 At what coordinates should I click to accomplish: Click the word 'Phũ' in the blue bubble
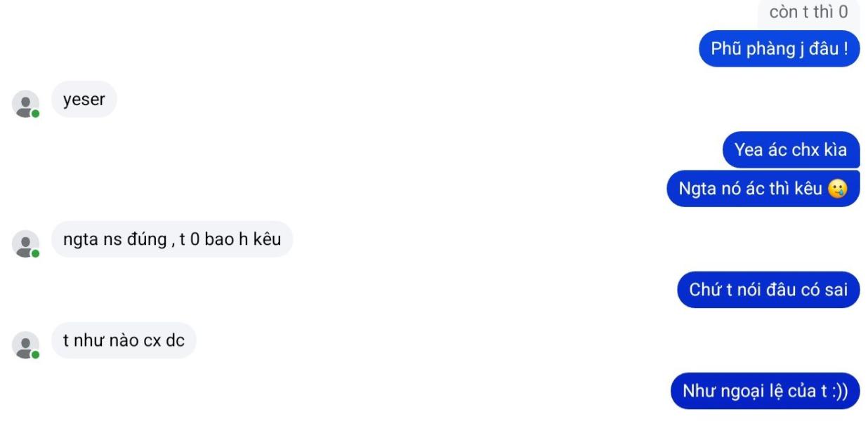pos(725,49)
